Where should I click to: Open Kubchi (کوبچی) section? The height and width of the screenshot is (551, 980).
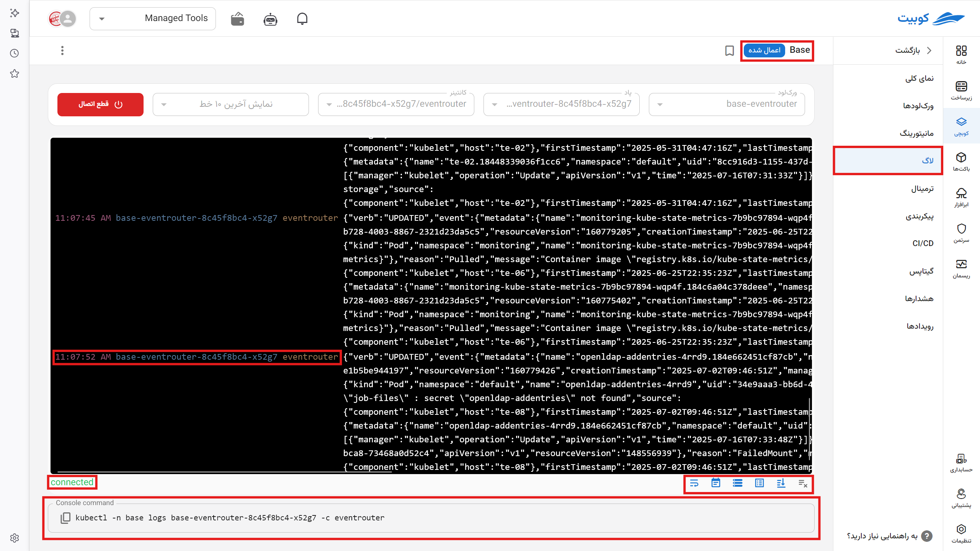coord(961,126)
